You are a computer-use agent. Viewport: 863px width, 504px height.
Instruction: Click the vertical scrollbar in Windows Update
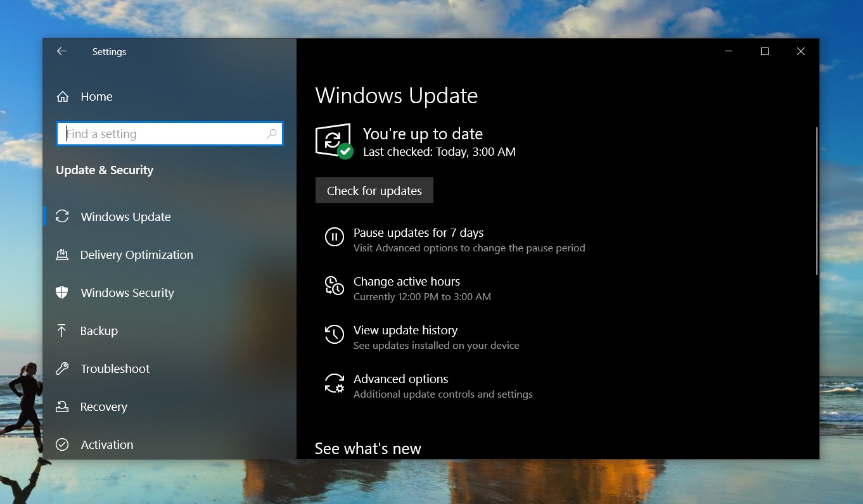click(817, 201)
